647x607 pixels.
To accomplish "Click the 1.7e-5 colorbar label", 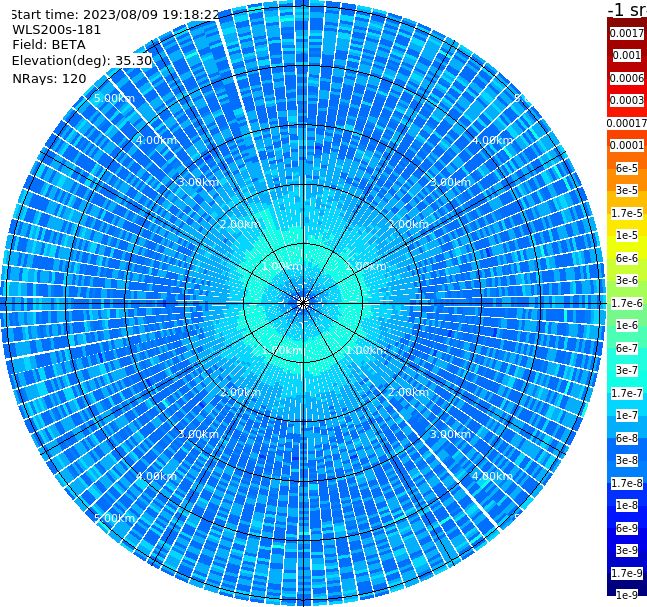I will [627, 213].
